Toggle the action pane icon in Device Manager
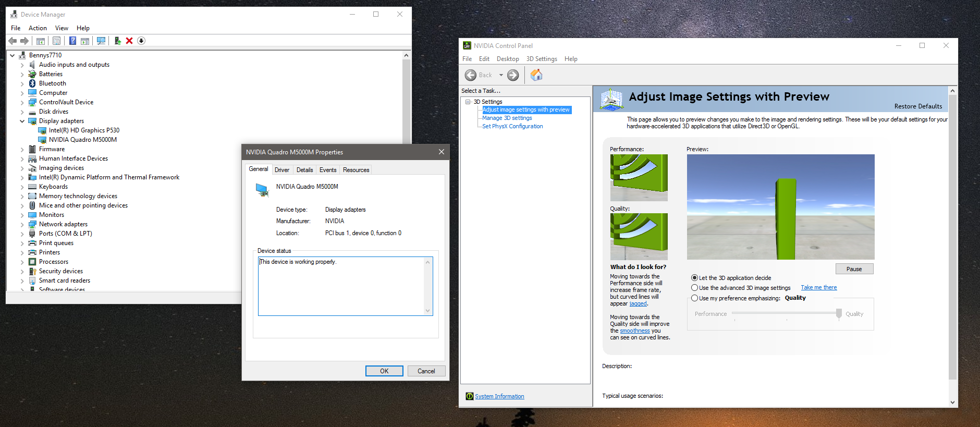Screen dimensions: 980x427 [85, 41]
